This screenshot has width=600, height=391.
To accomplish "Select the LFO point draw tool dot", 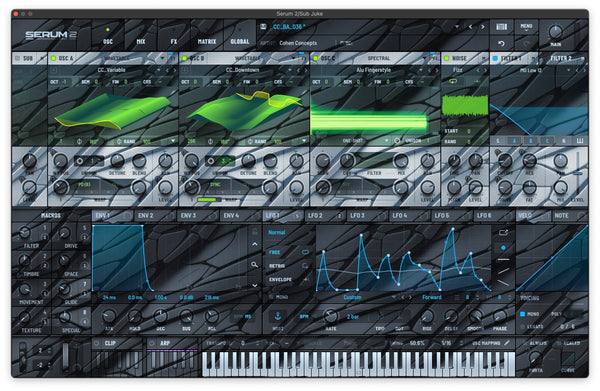I will pos(503,248).
